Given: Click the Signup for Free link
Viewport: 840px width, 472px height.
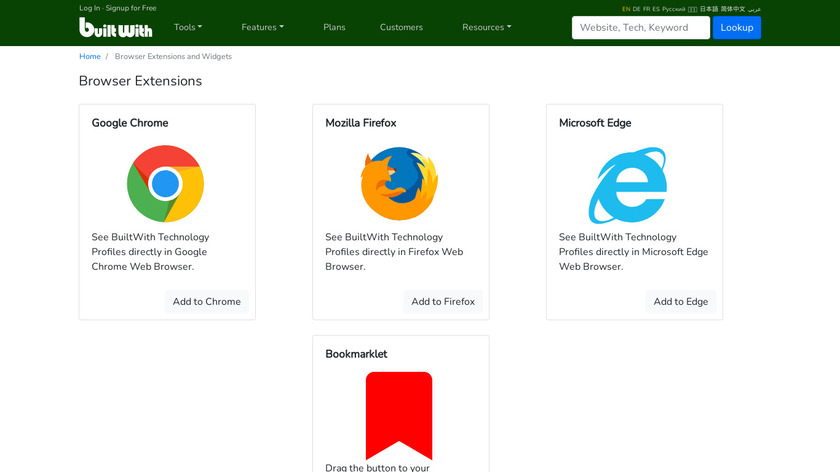Looking at the screenshot, I should [131, 8].
